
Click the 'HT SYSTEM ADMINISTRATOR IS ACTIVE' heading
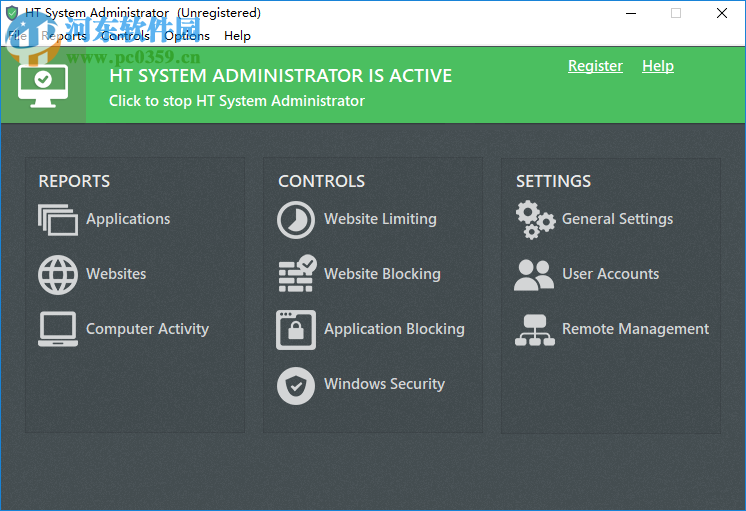(281, 76)
